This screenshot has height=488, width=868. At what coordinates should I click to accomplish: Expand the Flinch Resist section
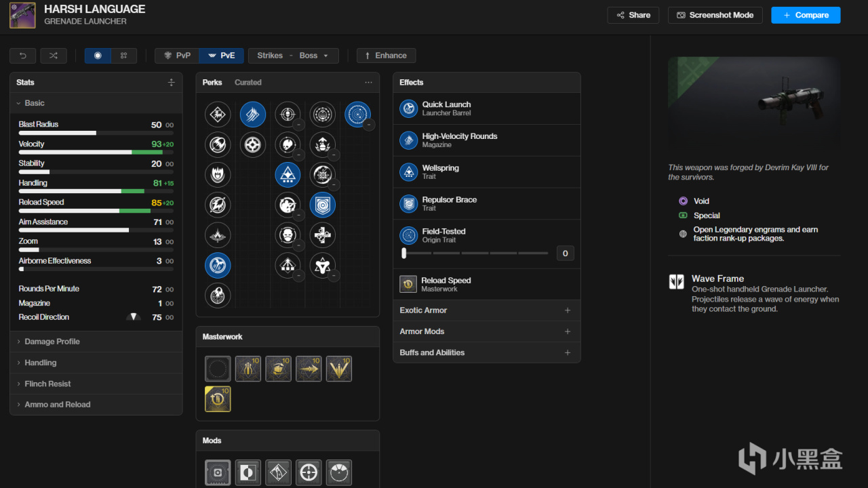click(x=96, y=384)
